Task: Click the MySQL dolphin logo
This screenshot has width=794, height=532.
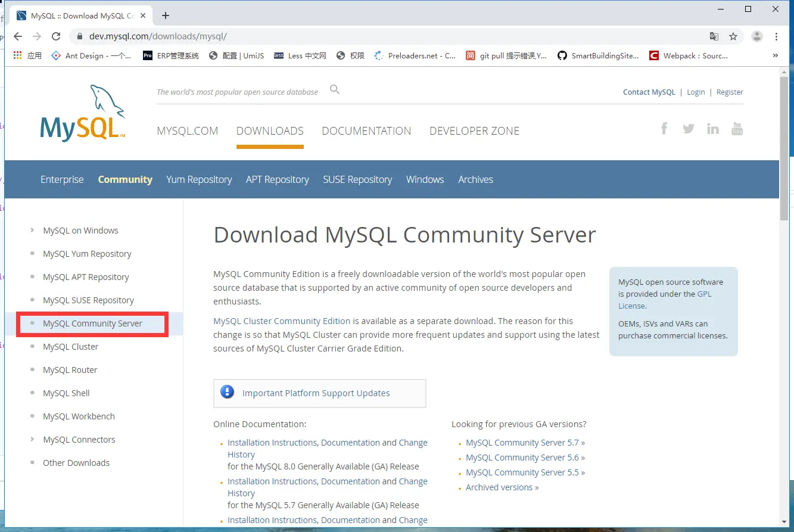Action: [83, 113]
